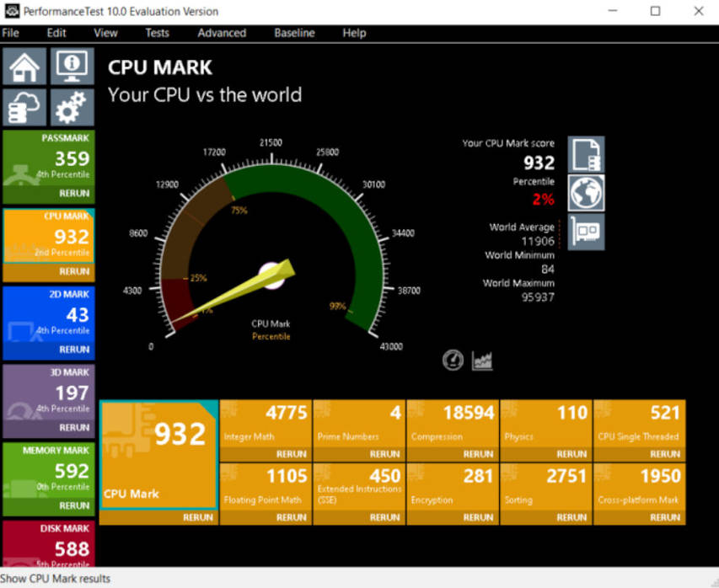Open the cloud baseline manager icon
Viewport: 719px width, 588px height.
(x=24, y=107)
